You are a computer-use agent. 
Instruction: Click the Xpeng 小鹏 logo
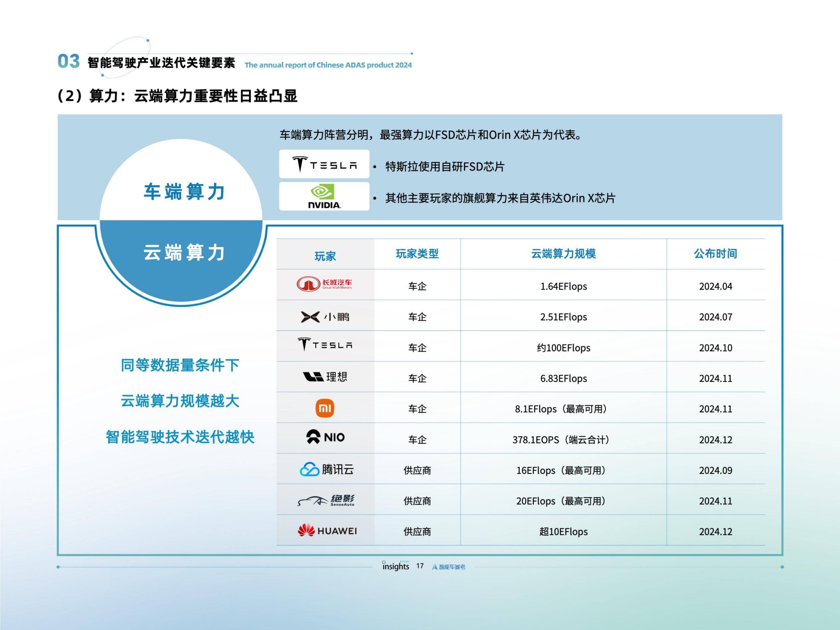pos(325,317)
